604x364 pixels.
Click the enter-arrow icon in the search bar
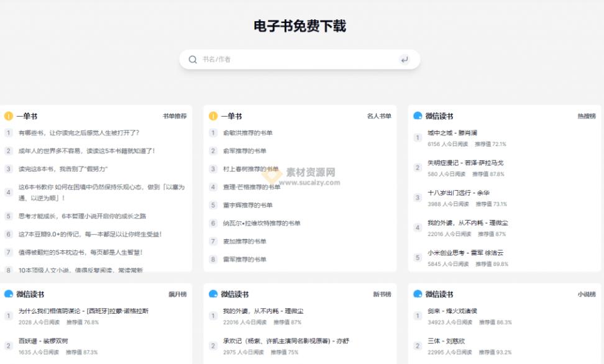404,59
